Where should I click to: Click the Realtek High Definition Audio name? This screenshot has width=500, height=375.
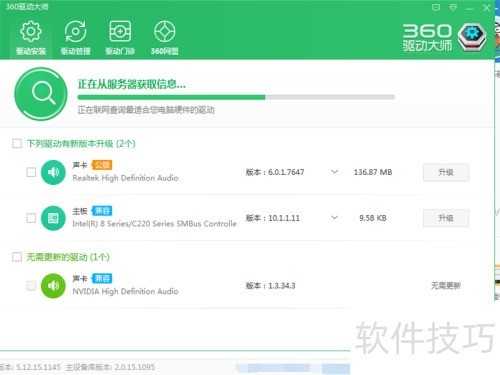125,178
